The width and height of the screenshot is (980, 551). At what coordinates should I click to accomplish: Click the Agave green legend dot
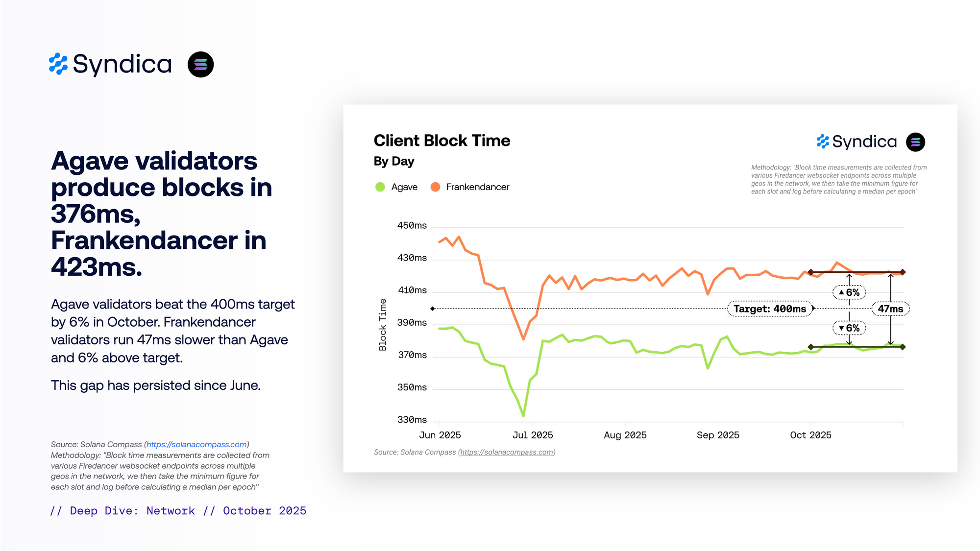(x=380, y=187)
